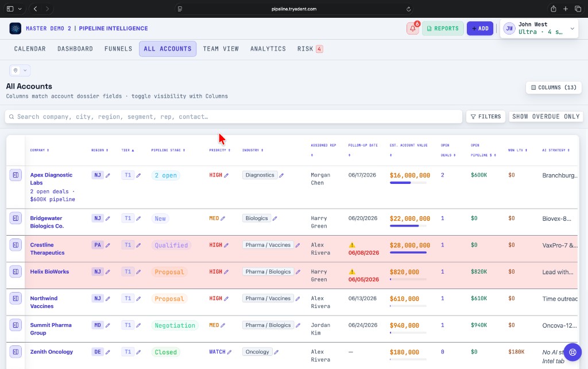588x369 pixels.
Task: Switch to the Analytics tab
Action: (268, 49)
